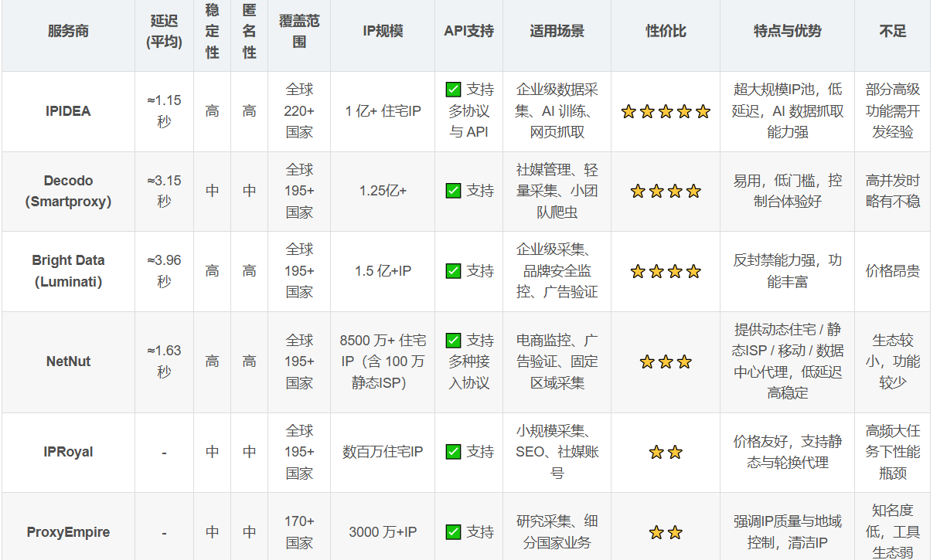Click the 特点与优势 column header
The width and height of the screenshot is (947, 560).
(x=787, y=32)
